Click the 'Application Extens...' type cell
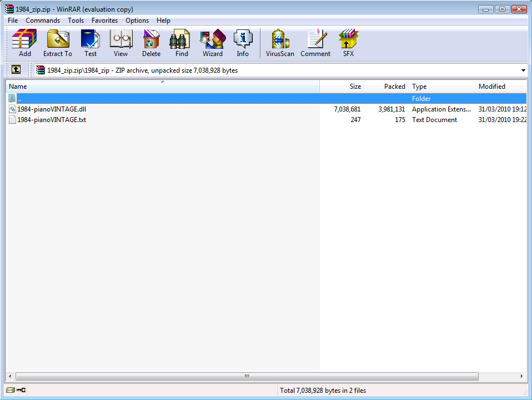The width and height of the screenshot is (532, 400). (x=441, y=109)
